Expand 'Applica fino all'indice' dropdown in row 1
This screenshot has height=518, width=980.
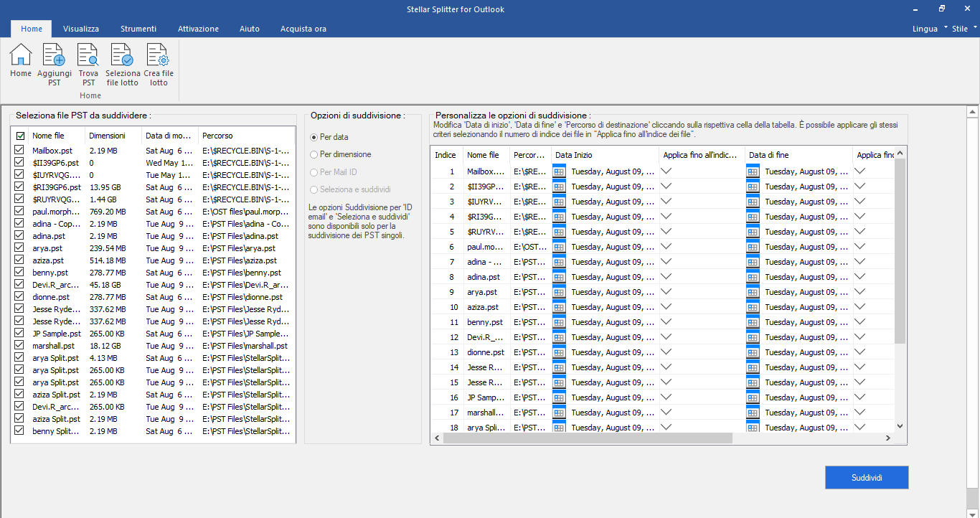pos(666,171)
